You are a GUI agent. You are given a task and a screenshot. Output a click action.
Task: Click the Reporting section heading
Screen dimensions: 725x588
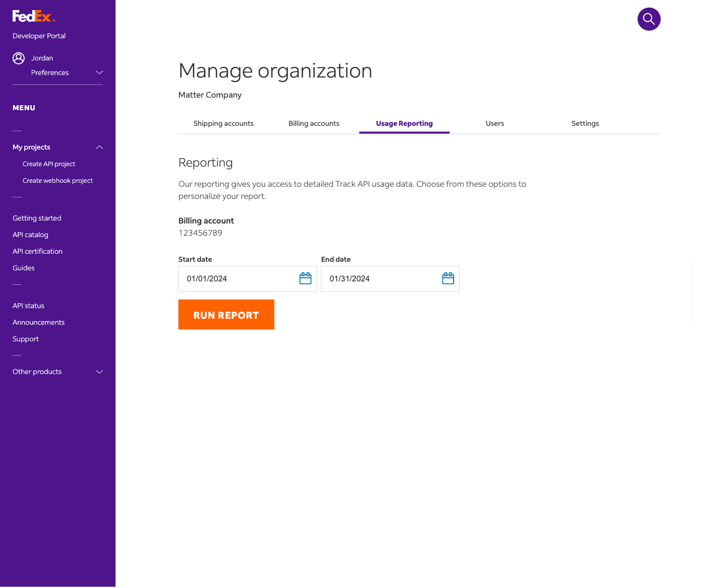[205, 163]
